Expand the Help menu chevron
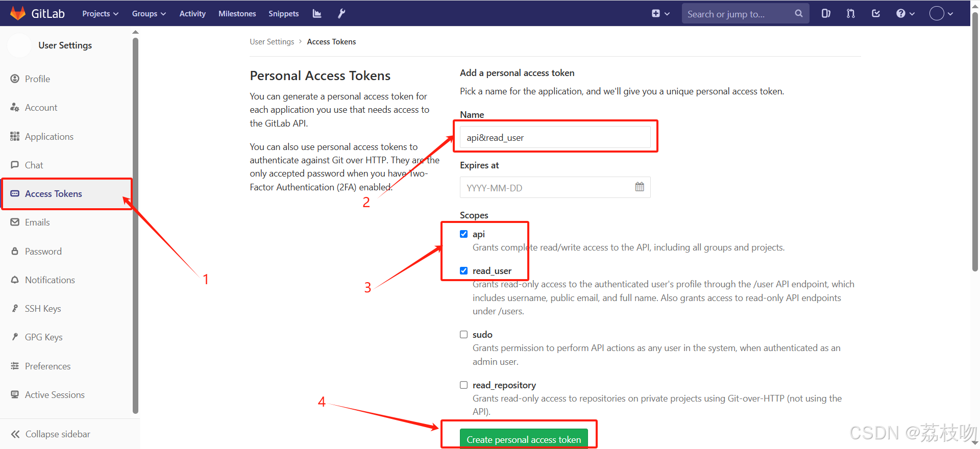The image size is (980, 449). coord(912,14)
